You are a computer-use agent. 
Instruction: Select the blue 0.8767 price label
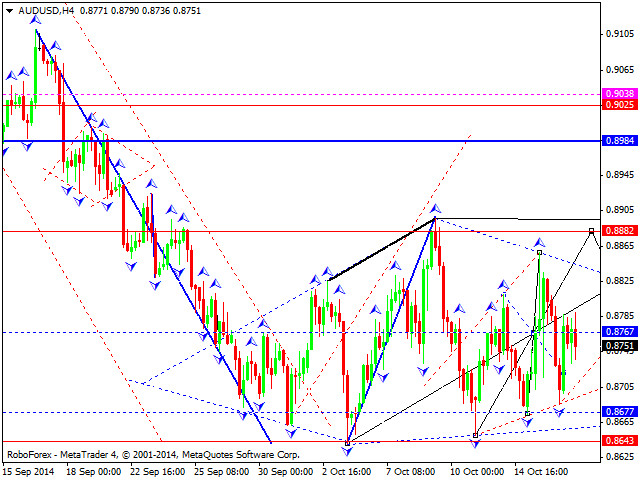(620, 331)
